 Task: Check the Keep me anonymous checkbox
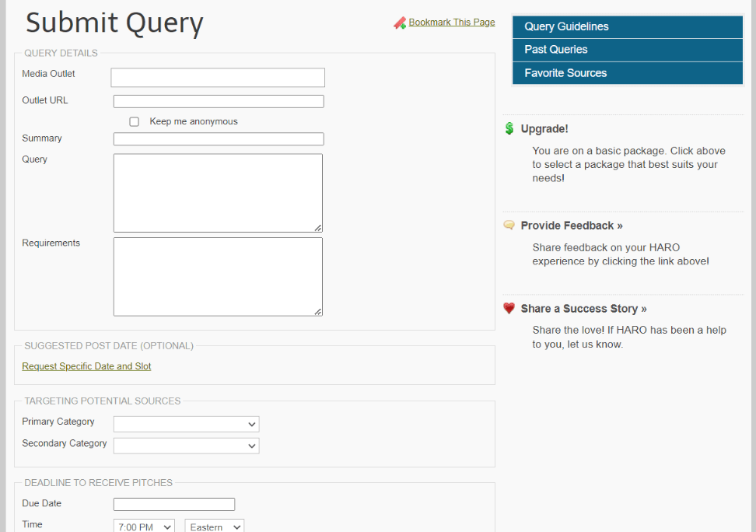point(135,122)
